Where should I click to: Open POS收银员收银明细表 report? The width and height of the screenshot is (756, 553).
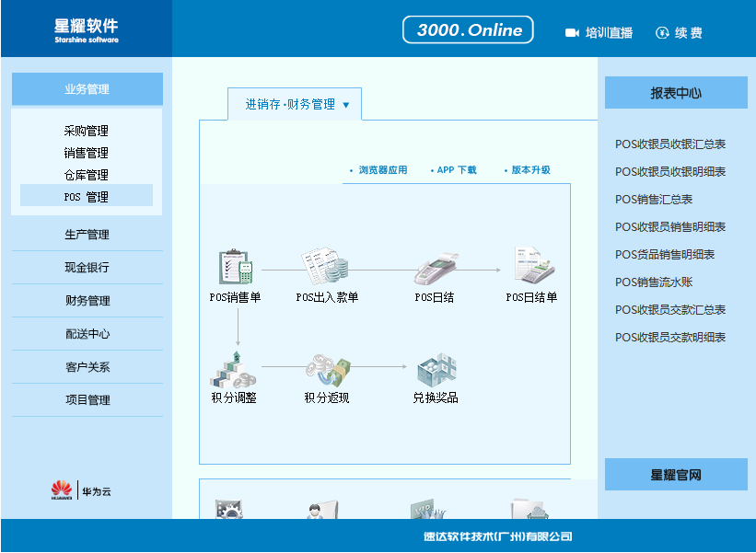(x=670, y=171)
